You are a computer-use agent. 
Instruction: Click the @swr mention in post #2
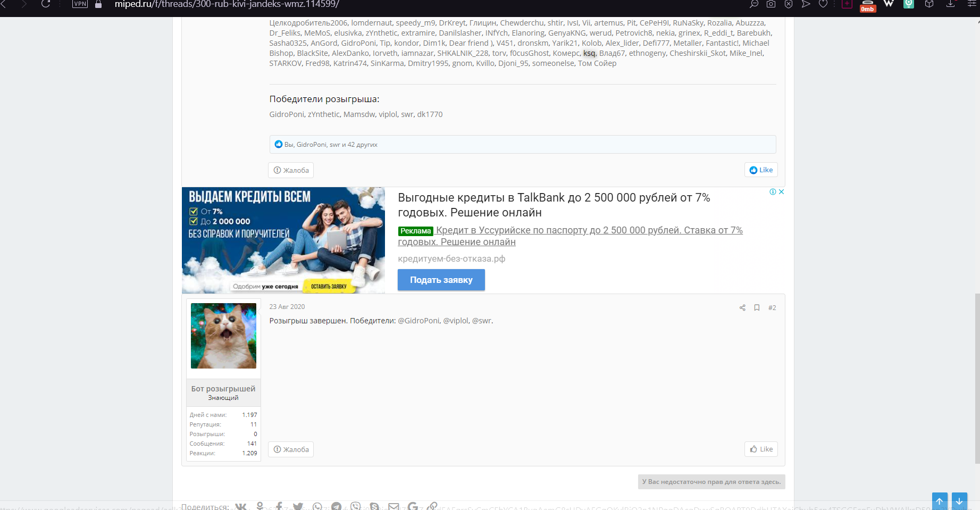(x=482, y=321)
